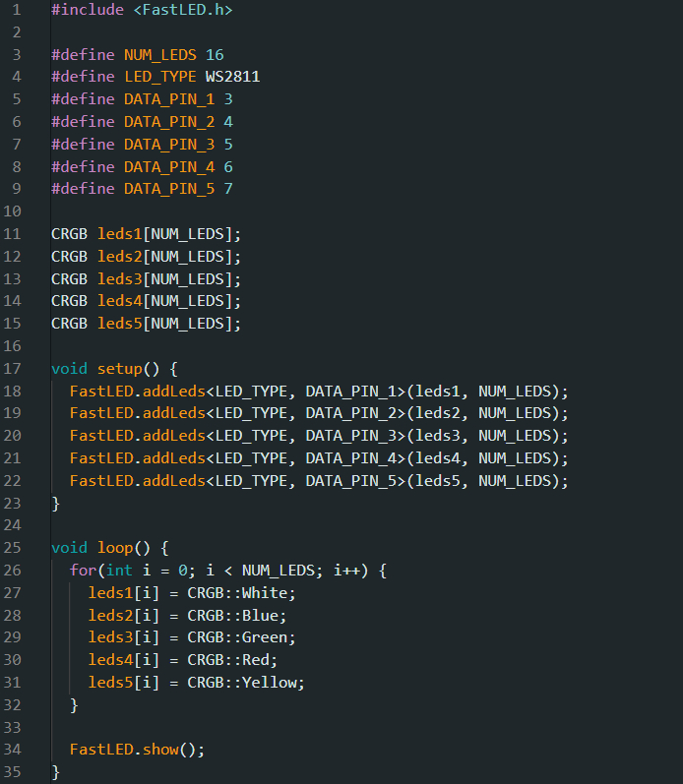This screenshot has width=683, height=784.
Task: Click the leds1 array declaration
Action: [119, 234]
